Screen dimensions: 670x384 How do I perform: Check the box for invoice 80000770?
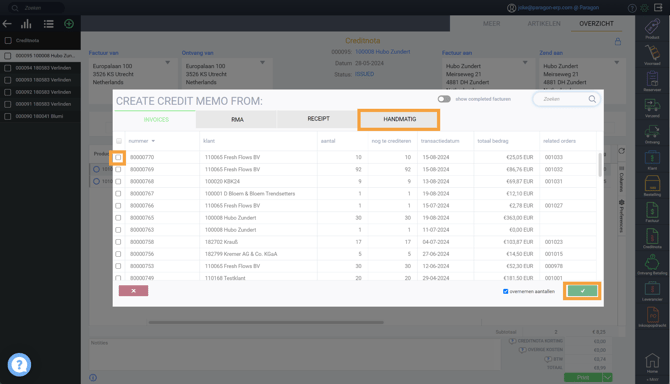coord(118,157)
